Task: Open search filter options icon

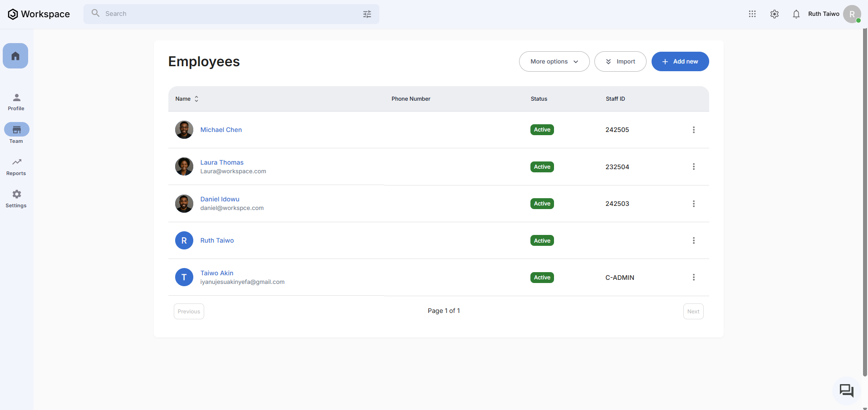Action: click(367, 14)
